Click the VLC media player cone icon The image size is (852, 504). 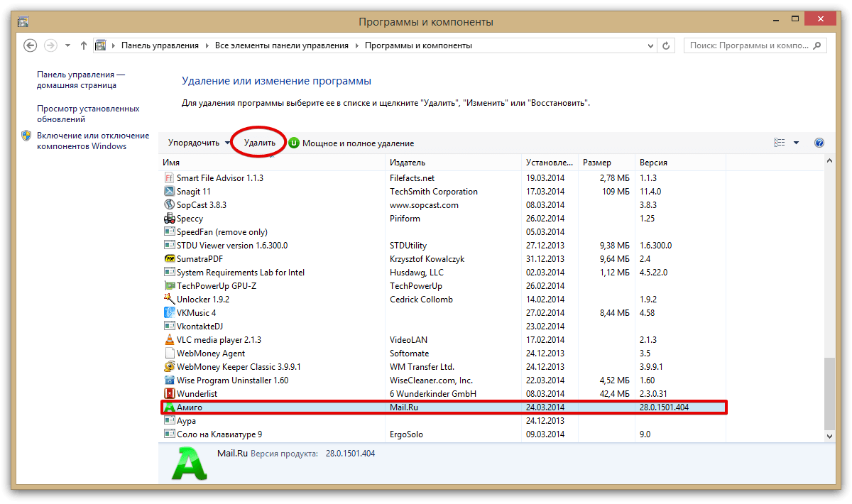(169, 340)
